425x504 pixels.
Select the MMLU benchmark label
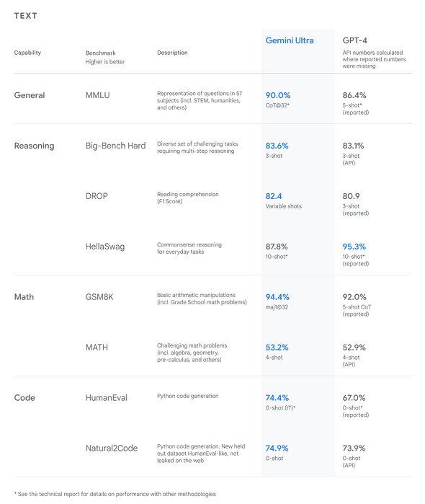pos(98,95)
